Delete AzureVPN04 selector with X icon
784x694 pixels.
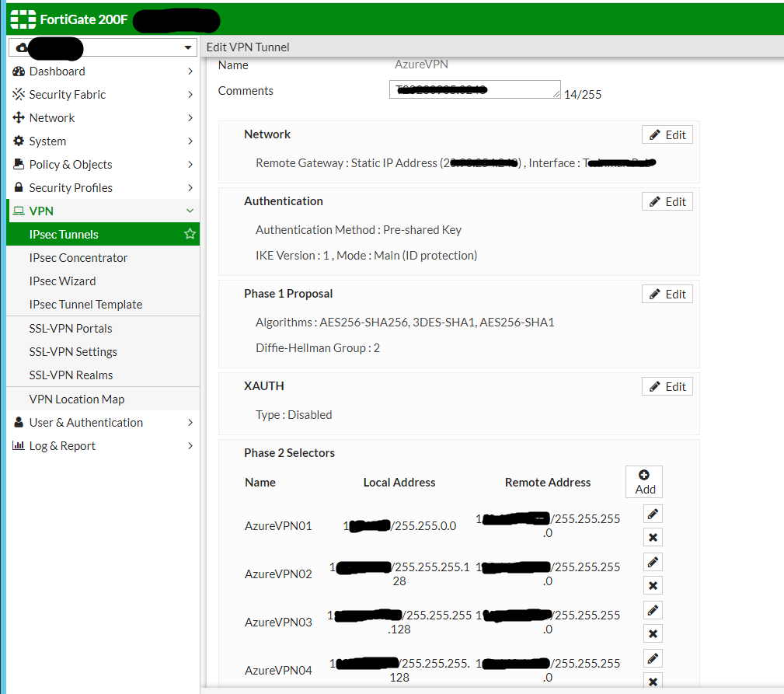(653, 681)
